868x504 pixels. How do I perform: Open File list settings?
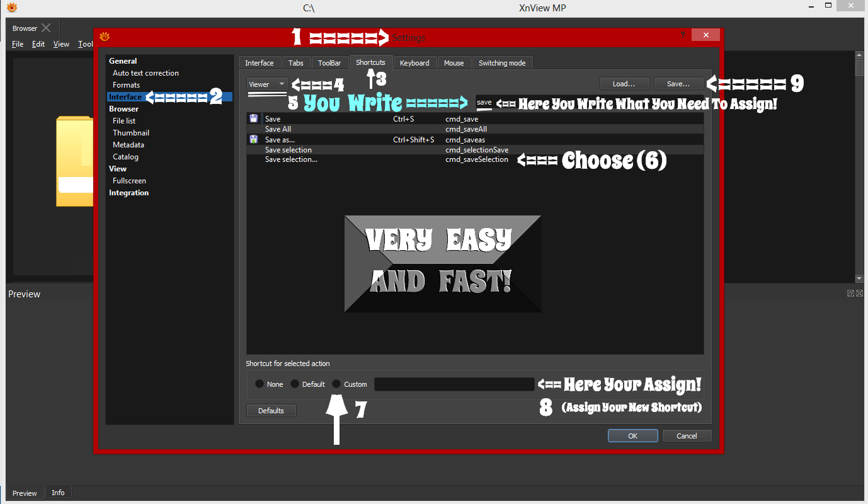[x=124, y=121]
